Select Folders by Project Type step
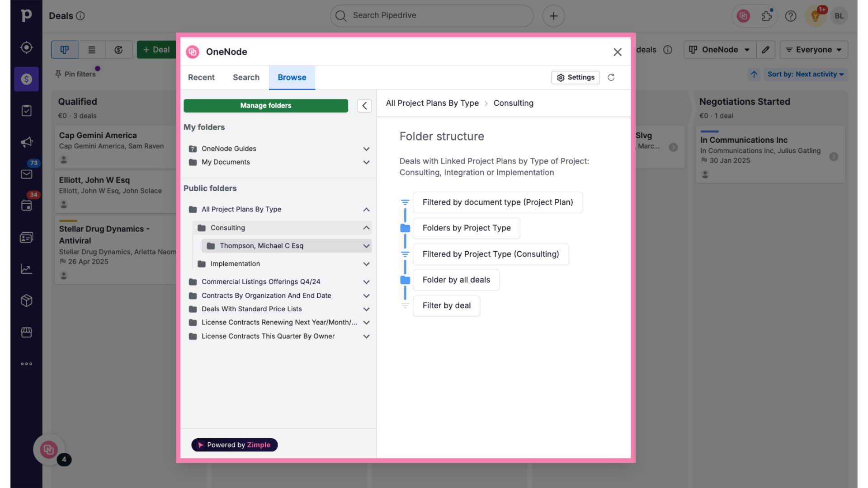 click(x=467, y=228)
